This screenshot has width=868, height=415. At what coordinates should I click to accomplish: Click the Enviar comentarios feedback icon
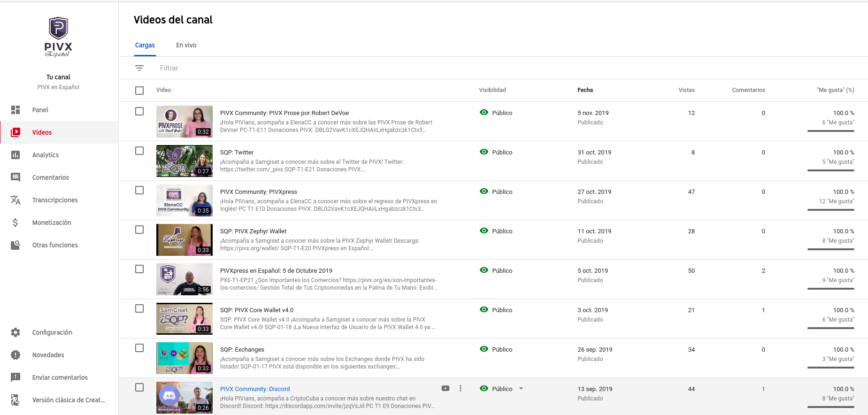[15, 377]
